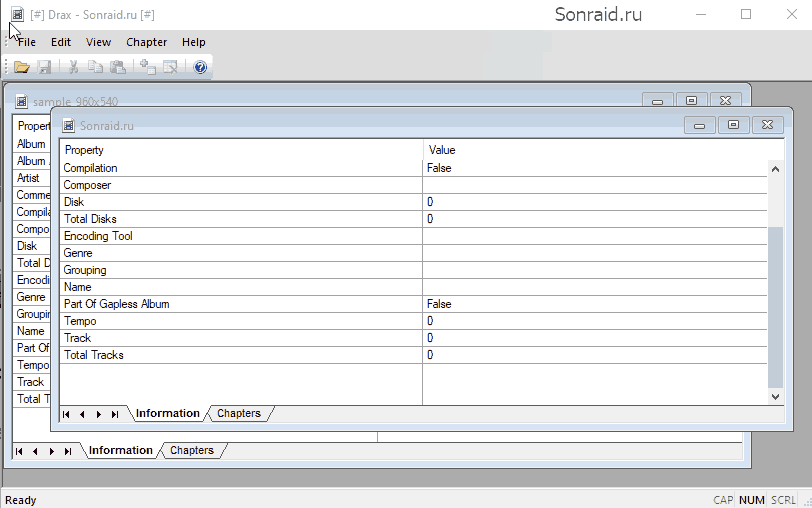Image resolution: width=812 pixels, height=508 pixels.
Task: Open Help via the question mark icon
Action: click(200, 67)
